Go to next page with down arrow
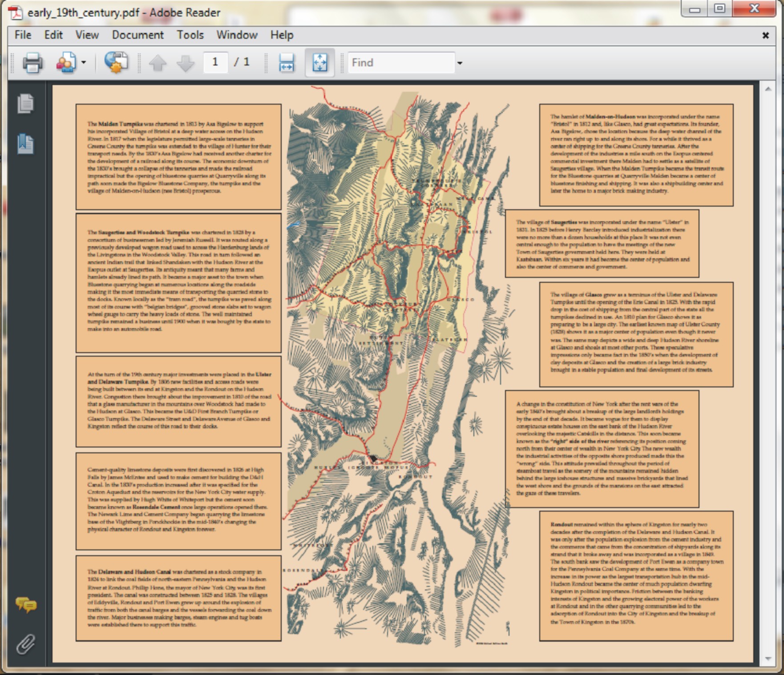The image size is (784, 675). coord(185,63)
